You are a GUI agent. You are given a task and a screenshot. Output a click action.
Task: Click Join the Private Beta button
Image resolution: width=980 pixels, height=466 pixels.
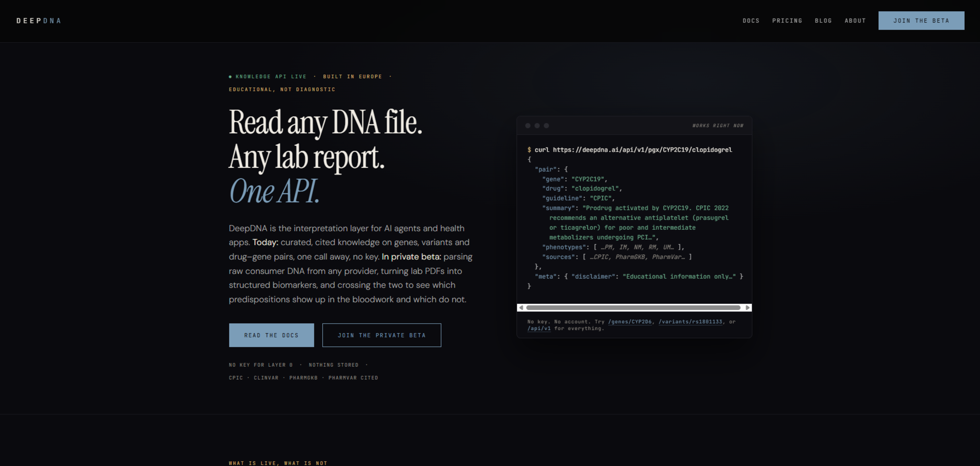click(x=382, y=335)
